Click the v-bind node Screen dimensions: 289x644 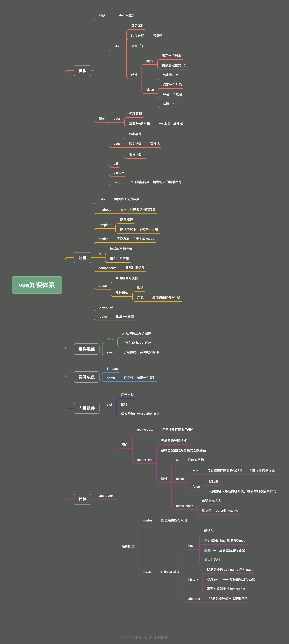click(x=118, y=46)
